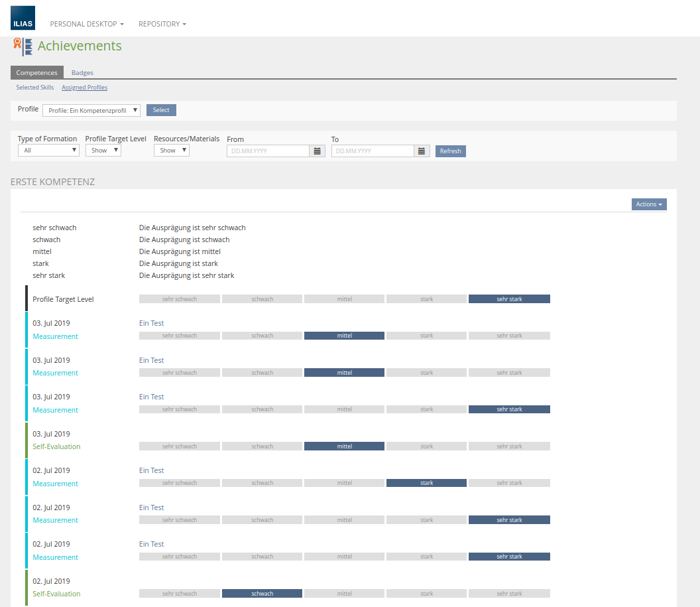Open the Profile Target Level dropdown
The height and width of the screenshot is (607, 700).
pyautogui.click(x=103, y=151)
